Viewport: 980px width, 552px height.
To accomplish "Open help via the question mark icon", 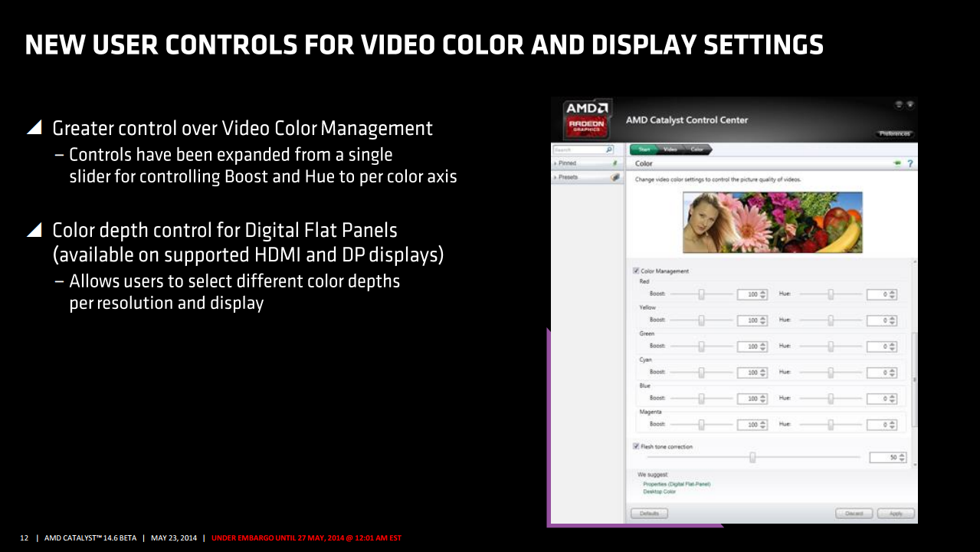I will 910,163.
